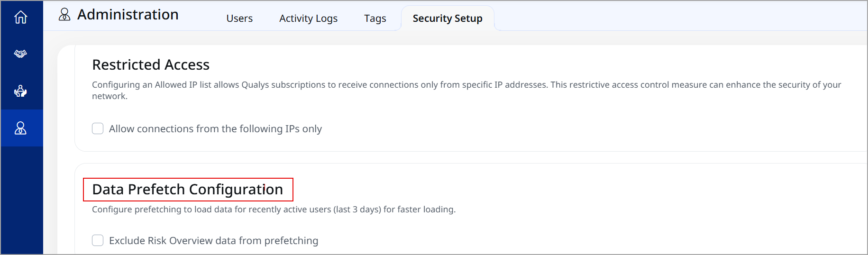Open the recycling hands icon in sidebar
The width and height of the screenshot is (868, 255).
pos(21,91)
